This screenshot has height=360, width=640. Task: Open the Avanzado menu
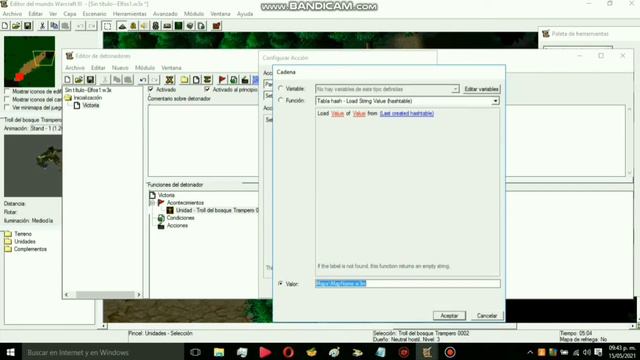165,14
